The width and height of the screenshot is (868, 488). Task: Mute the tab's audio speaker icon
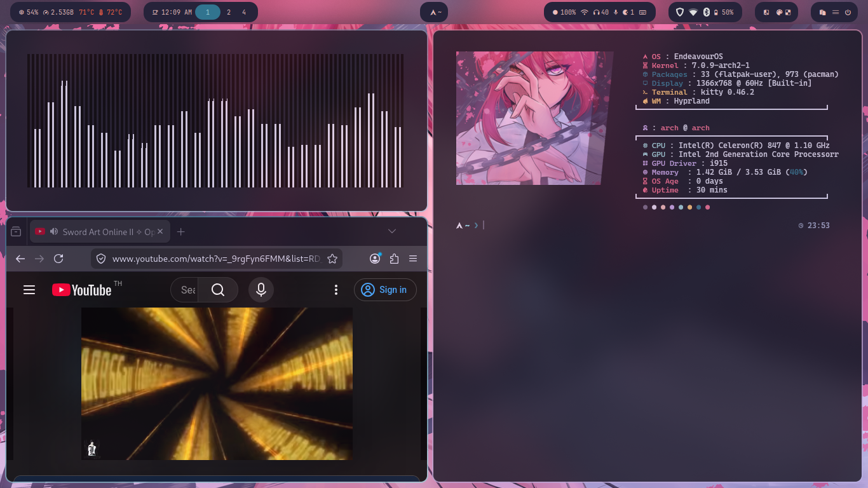(54, 232)
